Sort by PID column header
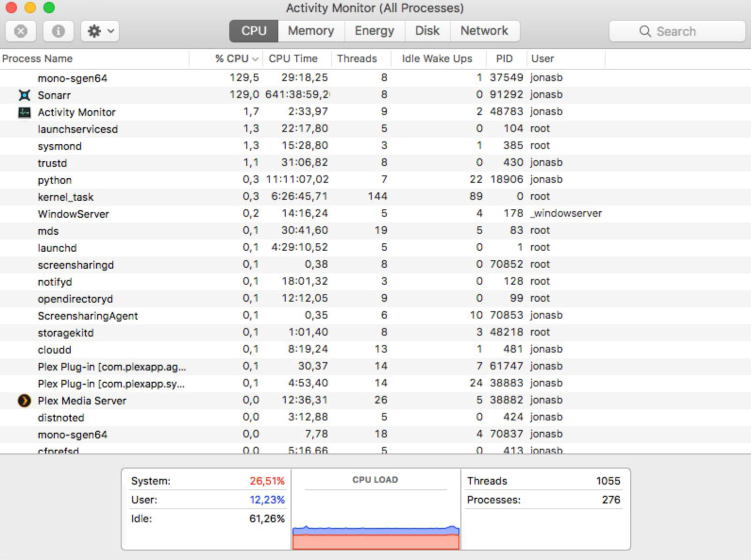Image resolution: width=751 pixels, height=560 pixels. (x=506, y=59)
